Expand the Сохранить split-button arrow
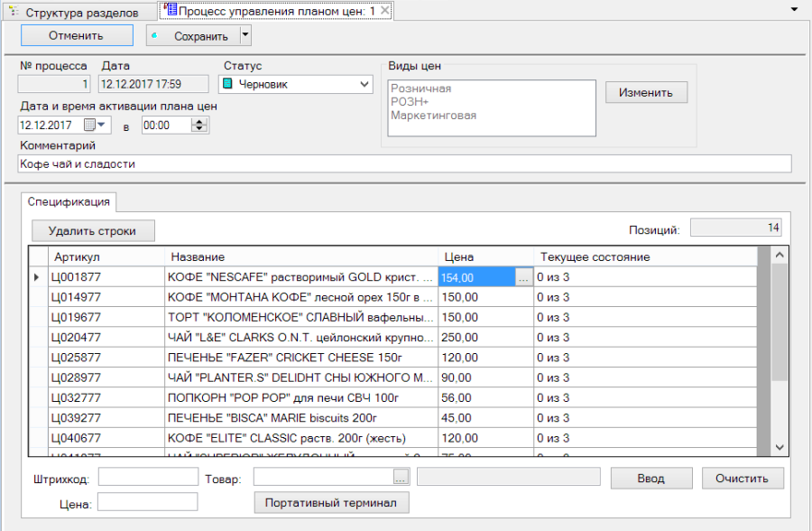Viewport: 812px width, 531px height. click(245, 35)
